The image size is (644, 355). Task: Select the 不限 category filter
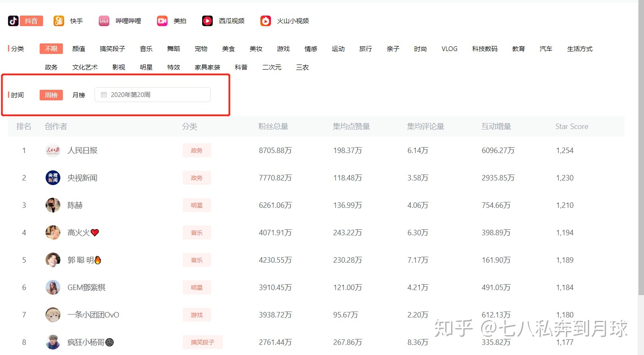pyautogui.click(x=51, y=49)
